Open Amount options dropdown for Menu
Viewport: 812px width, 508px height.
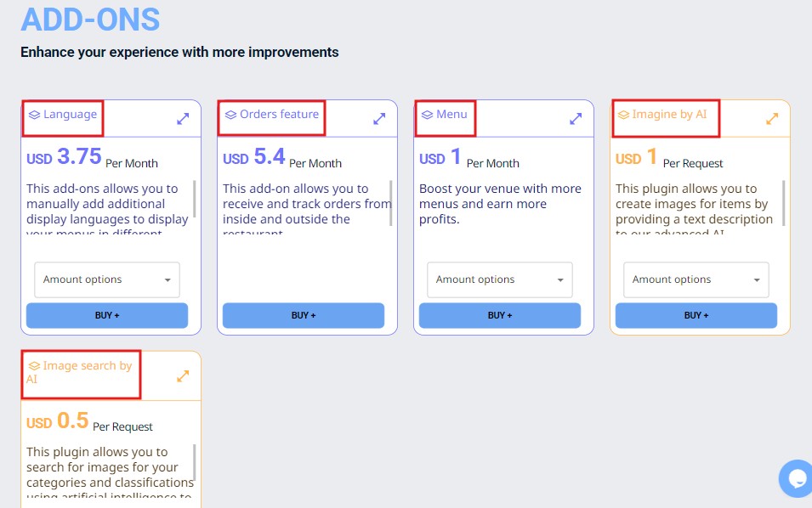500,279
